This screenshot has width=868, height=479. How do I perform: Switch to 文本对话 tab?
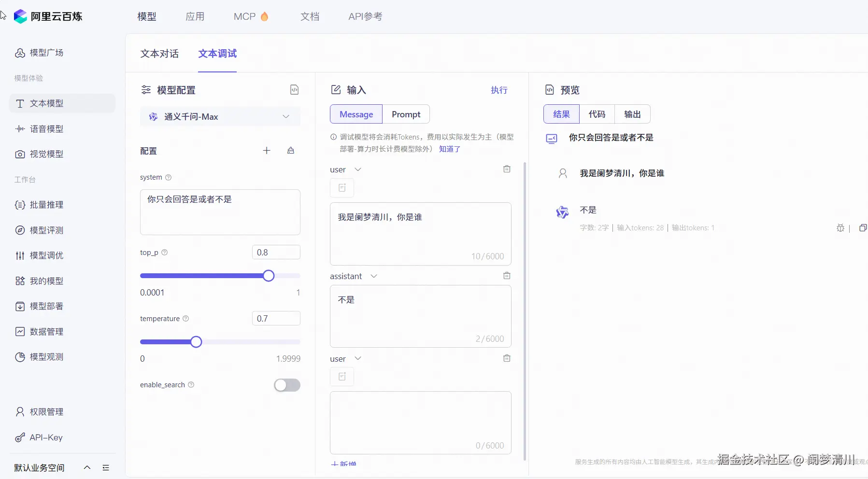pos(159,54)
